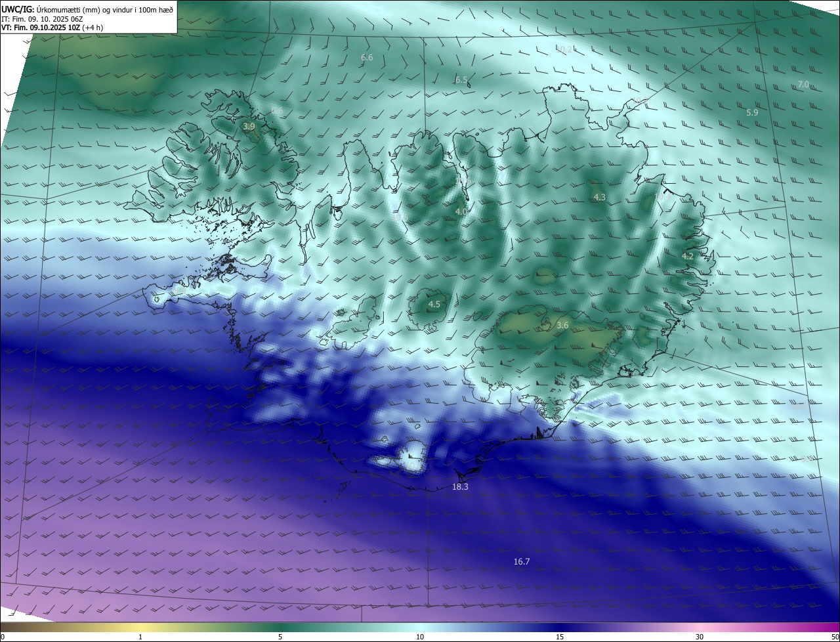Click the '30' tick on the color scale
The height and width of the screenshot is (642, 840).
point(700,637)
